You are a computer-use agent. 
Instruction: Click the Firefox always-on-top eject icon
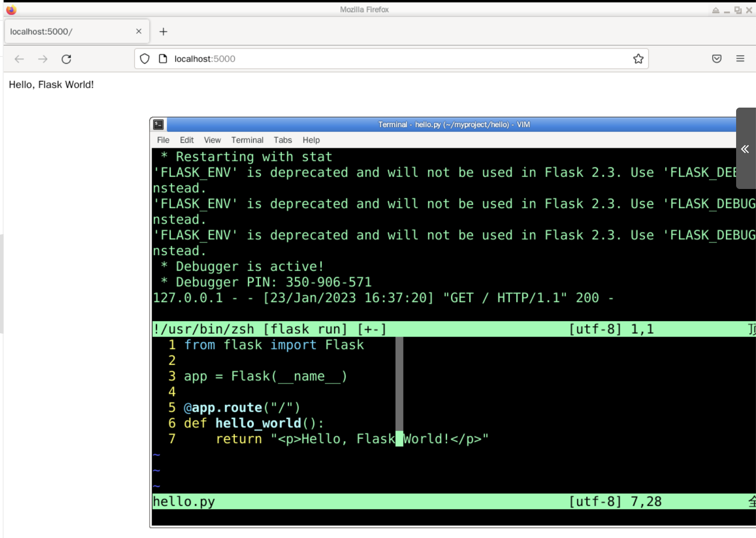[716, 10]
